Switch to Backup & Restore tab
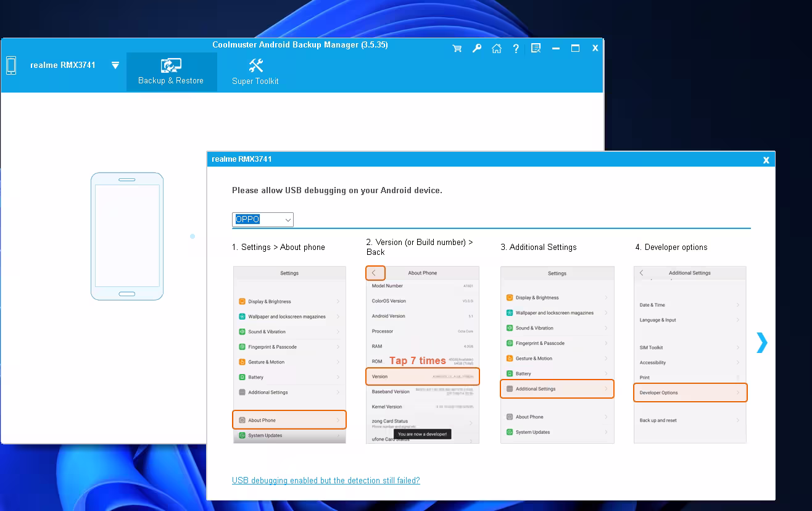This screenshot has height=511, width=812. [x=172, y=72]
